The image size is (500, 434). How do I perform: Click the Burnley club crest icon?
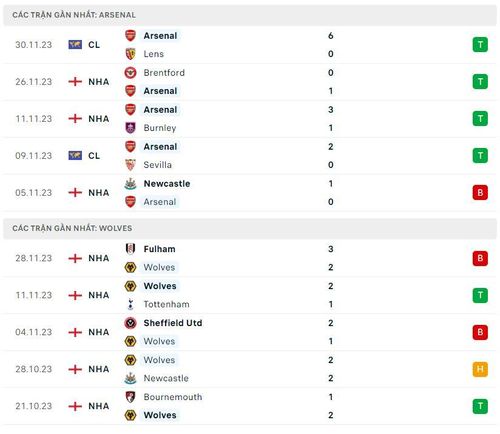(x=130, y=128)
